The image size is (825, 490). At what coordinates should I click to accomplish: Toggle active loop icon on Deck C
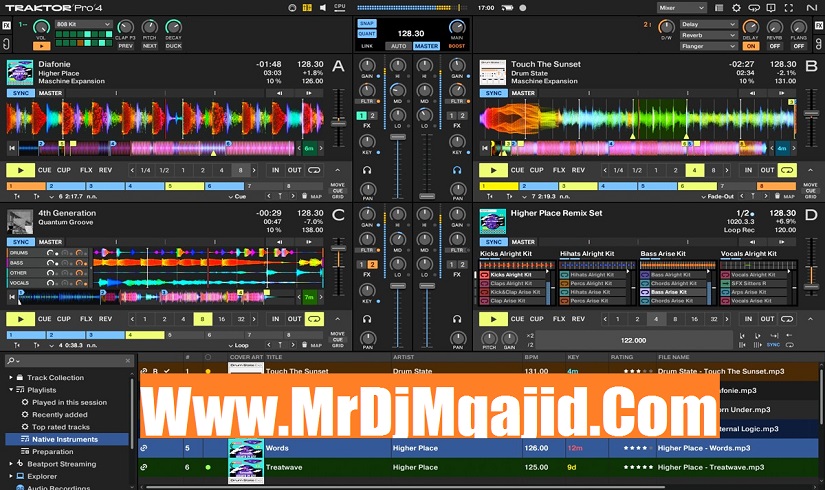(x=314, y=319)
